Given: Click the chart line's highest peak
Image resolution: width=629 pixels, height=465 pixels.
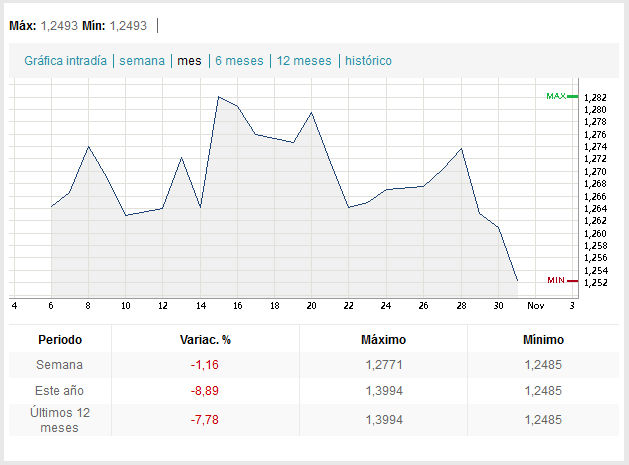Looking at the screenshot, I should 218,97.
